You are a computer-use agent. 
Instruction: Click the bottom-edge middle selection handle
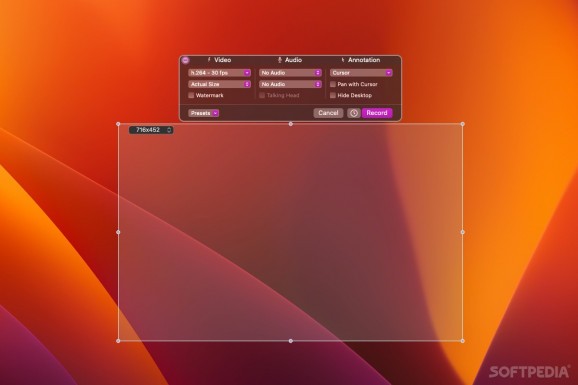(x=290, y=341)
